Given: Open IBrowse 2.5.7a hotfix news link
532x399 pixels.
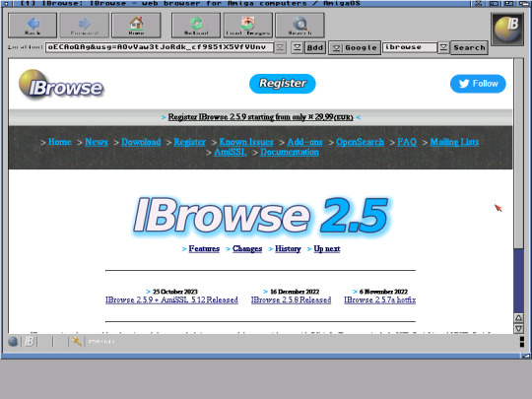Looking at the screenshot, I should [x=379, y=299].
